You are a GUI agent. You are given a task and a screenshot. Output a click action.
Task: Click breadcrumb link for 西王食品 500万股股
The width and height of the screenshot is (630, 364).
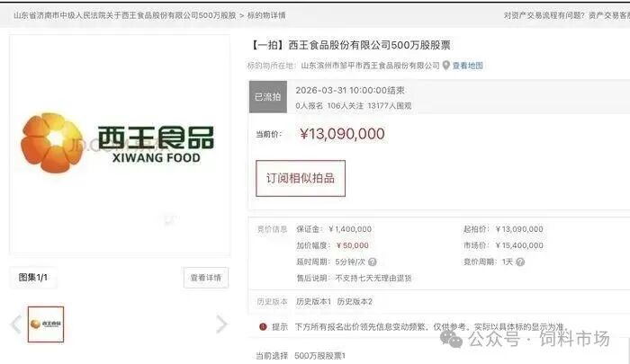[125, 15]
